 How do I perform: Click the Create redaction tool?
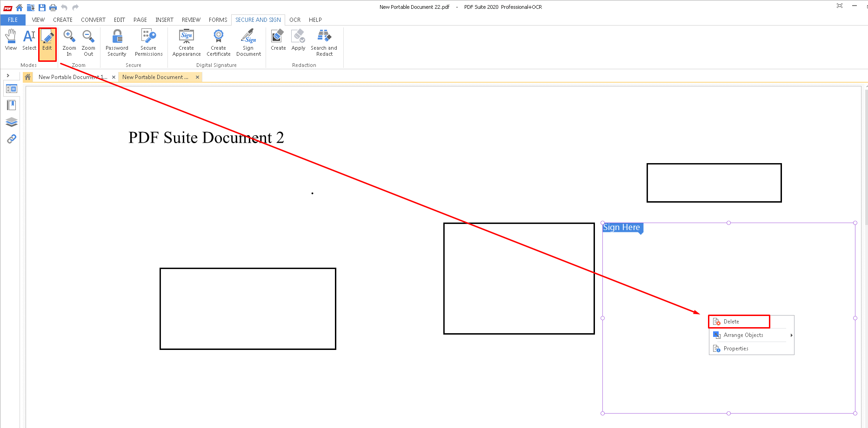pos(278,40)
